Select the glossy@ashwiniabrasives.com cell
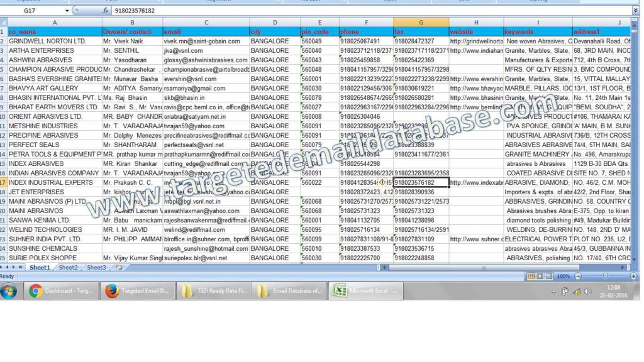Viewport: 644px width, 362px height. (206, 60)
